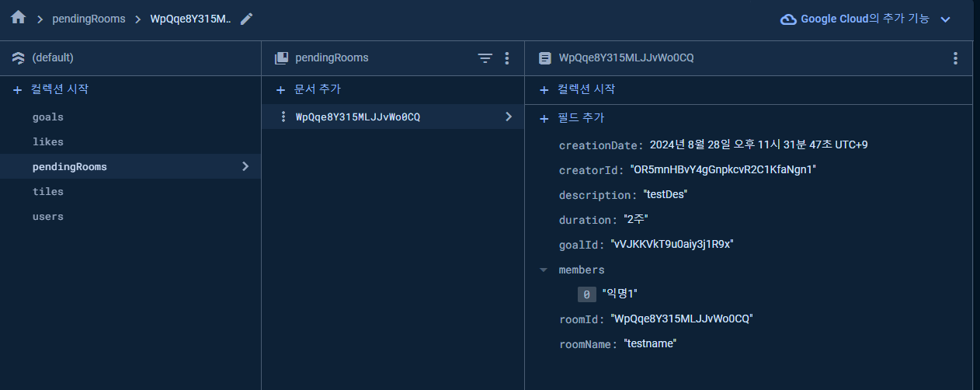Click chevron on WpQqe8Y315MLJJvWo0CQ document row
980x390 pixels.
point(509,117)
